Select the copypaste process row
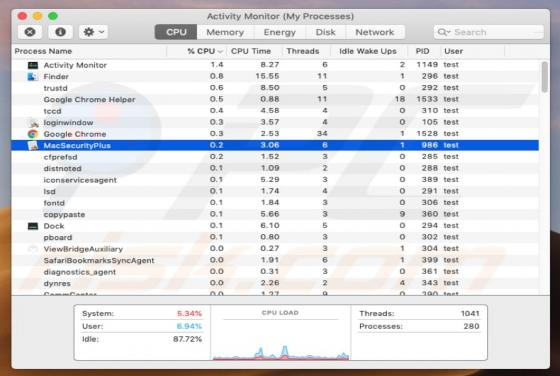This screenshot has height=376, width=560. (275, 214)
